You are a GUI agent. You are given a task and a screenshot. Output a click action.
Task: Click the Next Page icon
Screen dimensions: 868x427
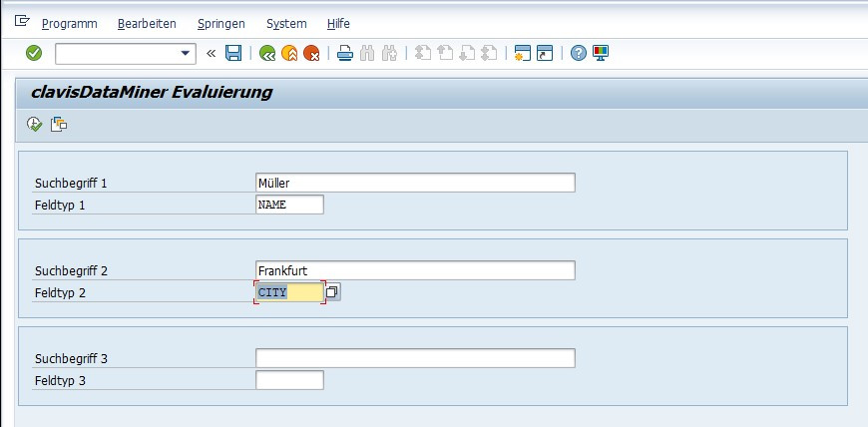(467, 53)
